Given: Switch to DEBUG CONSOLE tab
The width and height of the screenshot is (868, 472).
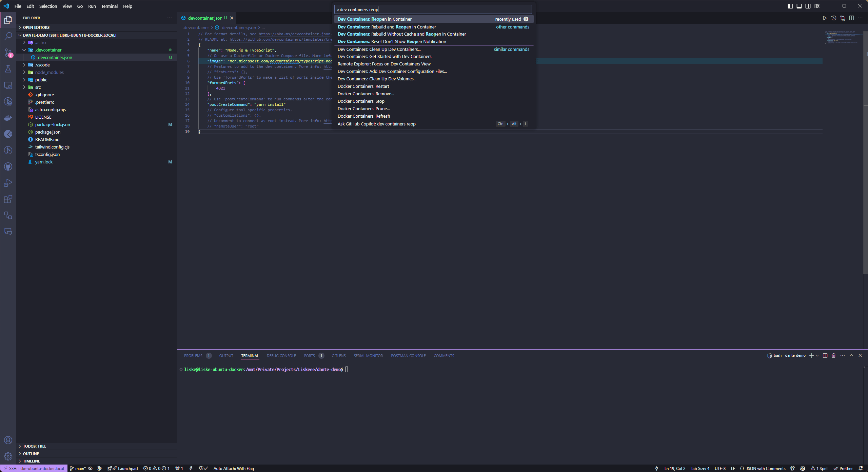Looking at the screenshot, I should [281, 356].
